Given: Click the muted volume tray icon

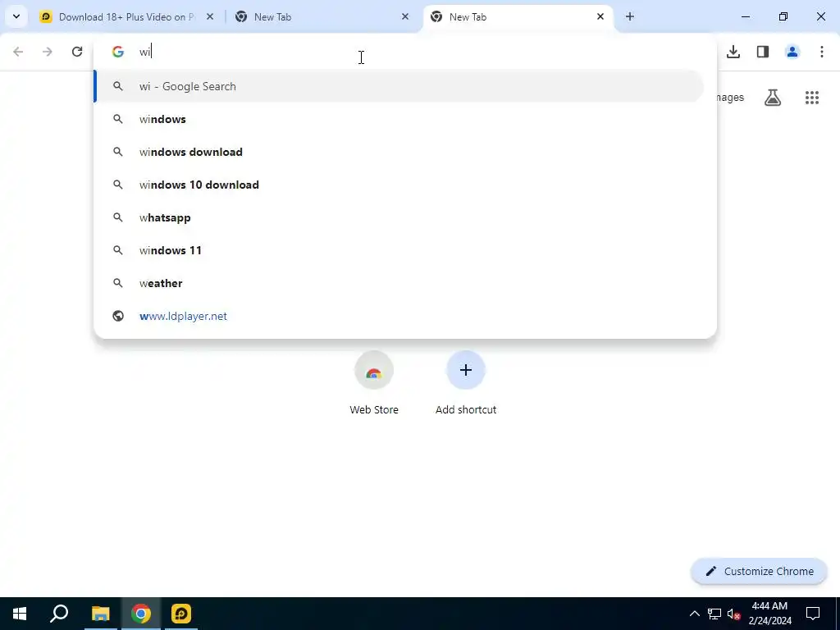Looking at the screenshot, I should click(734, 614).
